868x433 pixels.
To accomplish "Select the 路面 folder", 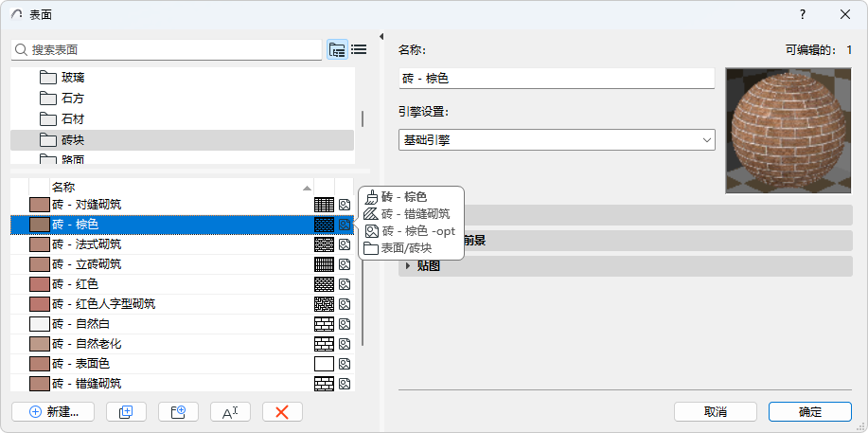I will tap(182, 158).
